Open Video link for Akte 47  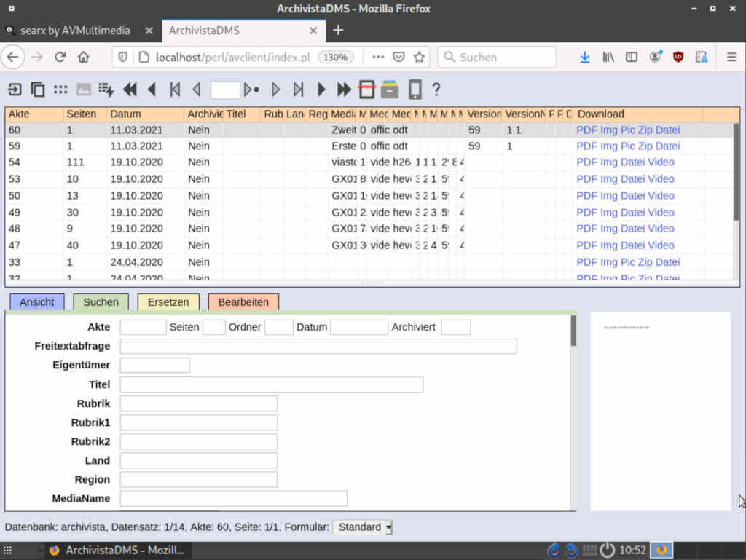(x=661, y=245)
